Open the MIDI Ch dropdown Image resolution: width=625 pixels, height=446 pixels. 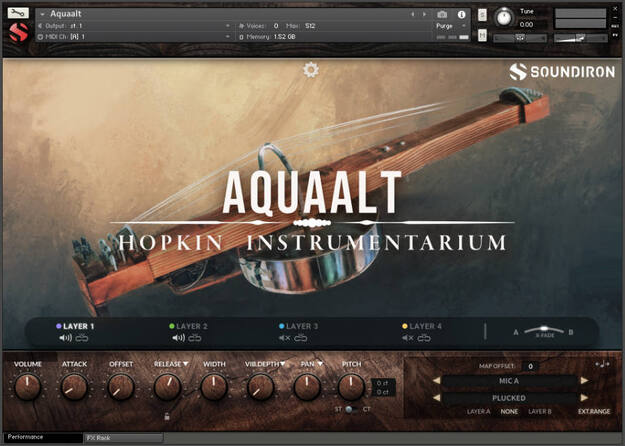[x=134, y=37]
